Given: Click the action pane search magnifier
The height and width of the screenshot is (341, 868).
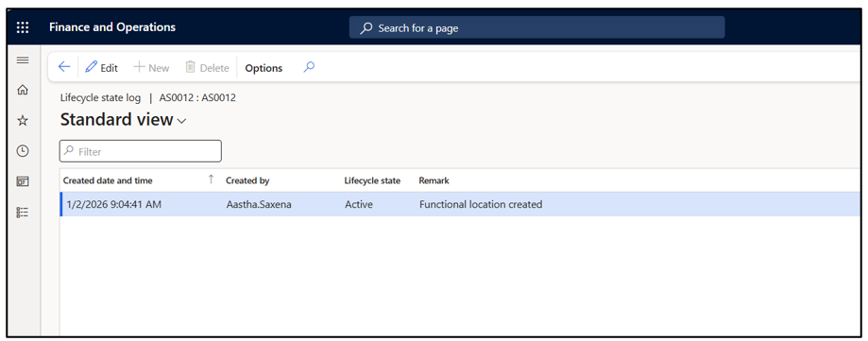Looking at the screenshot, I should (309, 67).
